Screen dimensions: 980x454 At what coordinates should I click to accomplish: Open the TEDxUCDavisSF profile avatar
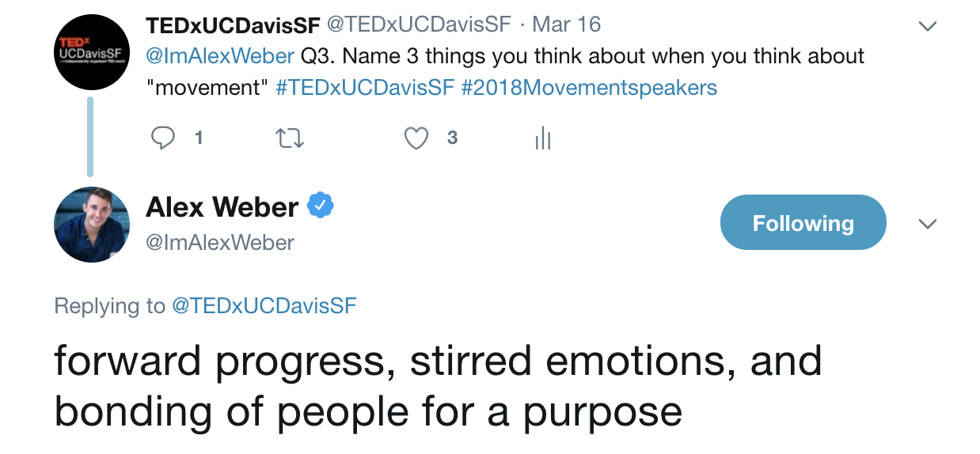(x=92, y=51)
